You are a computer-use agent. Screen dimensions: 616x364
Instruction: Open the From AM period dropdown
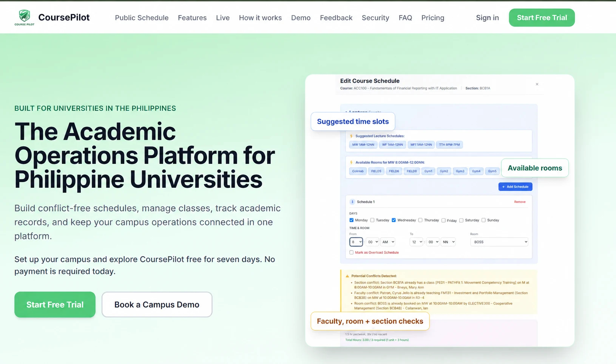[388, 242]
